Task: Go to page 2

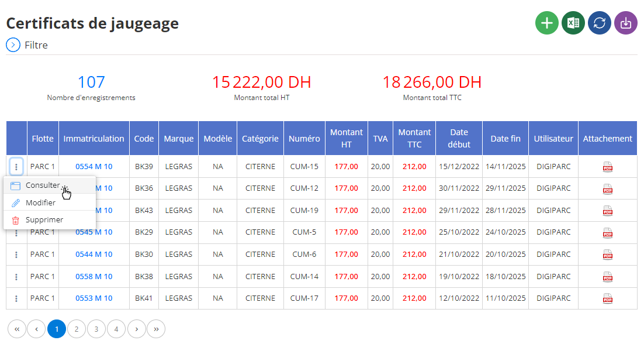Action: (77, 329)
